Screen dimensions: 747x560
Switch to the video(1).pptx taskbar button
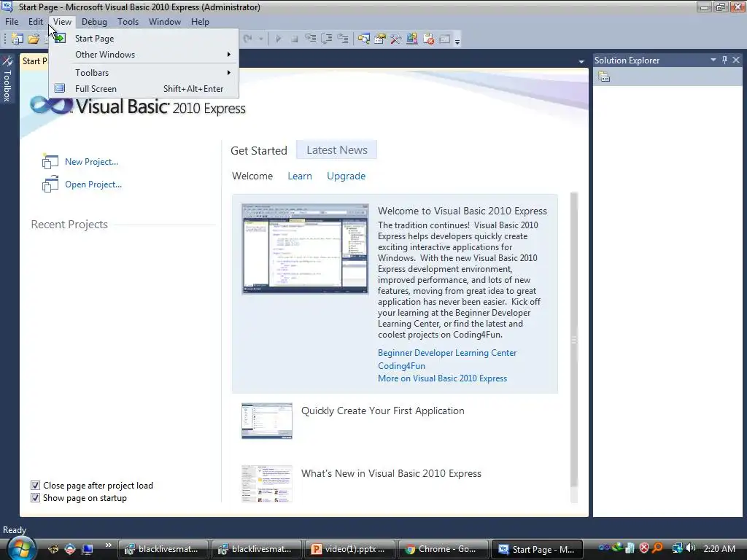coord(349,549)
